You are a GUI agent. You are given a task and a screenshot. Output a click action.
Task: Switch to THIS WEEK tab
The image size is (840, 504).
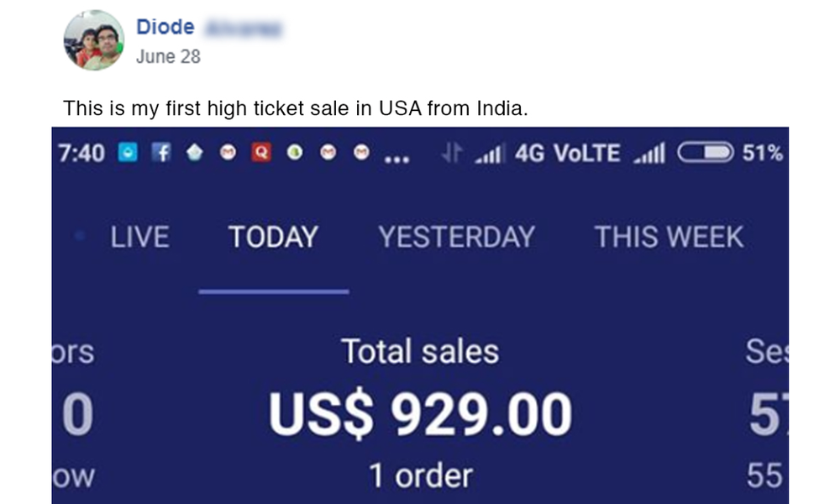click(669, 237)
